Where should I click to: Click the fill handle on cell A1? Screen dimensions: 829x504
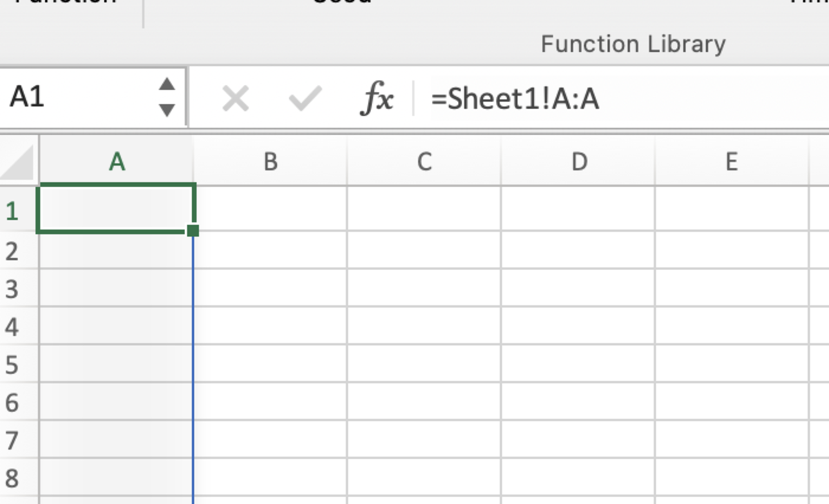(x=193, y=231)
